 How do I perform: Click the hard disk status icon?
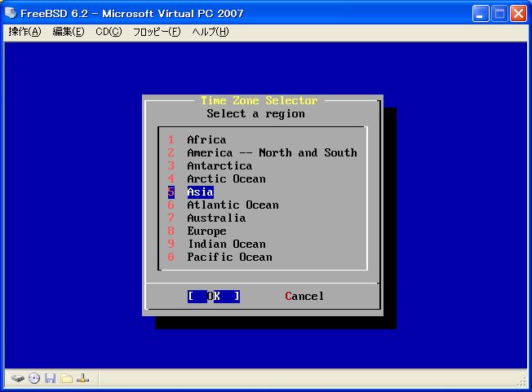click(18, 378)
